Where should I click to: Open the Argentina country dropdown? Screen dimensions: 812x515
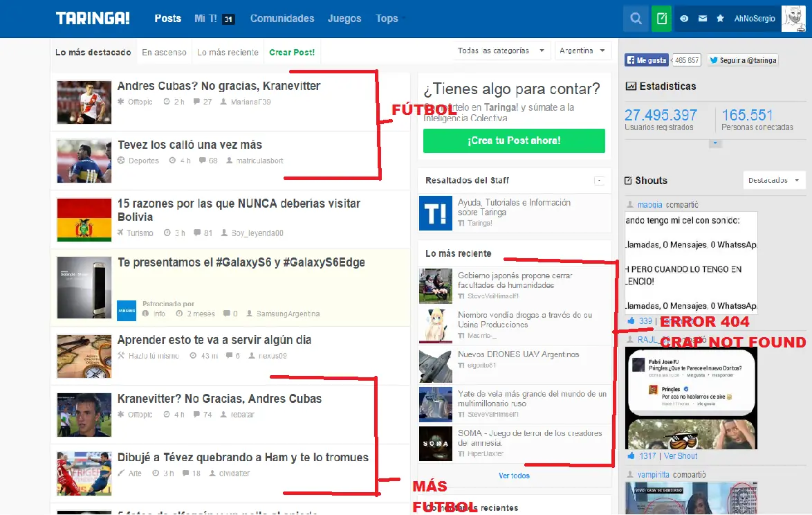point(582,51)
